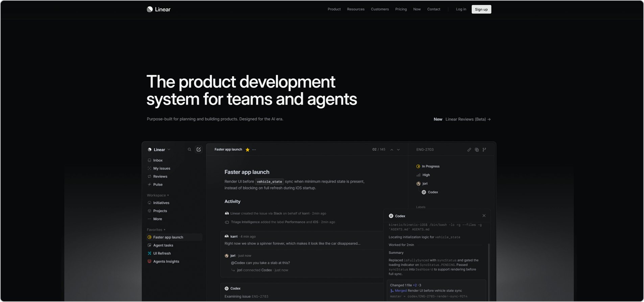This screenshot has width=644, height=302.
Task: Click the Activity heading
Action: pyautogui.click(x=232, y=202)
